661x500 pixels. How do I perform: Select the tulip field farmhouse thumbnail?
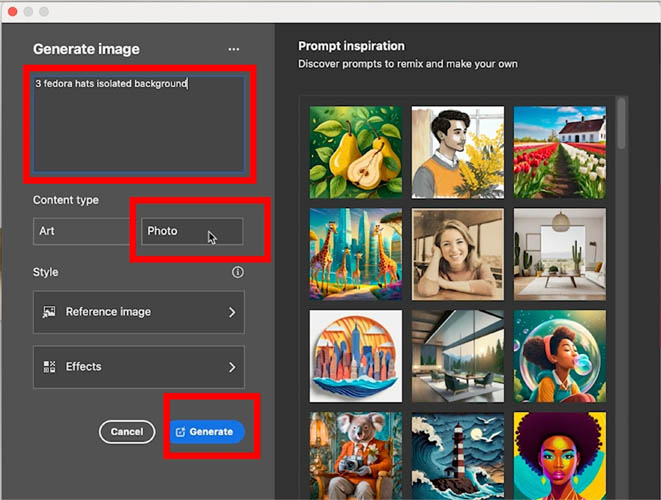pos(560,152)
